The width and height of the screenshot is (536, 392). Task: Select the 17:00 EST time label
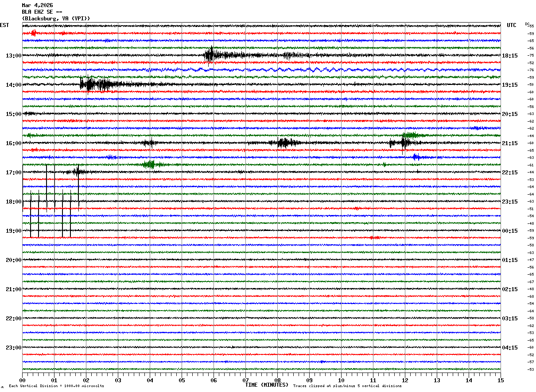(13, 173)
